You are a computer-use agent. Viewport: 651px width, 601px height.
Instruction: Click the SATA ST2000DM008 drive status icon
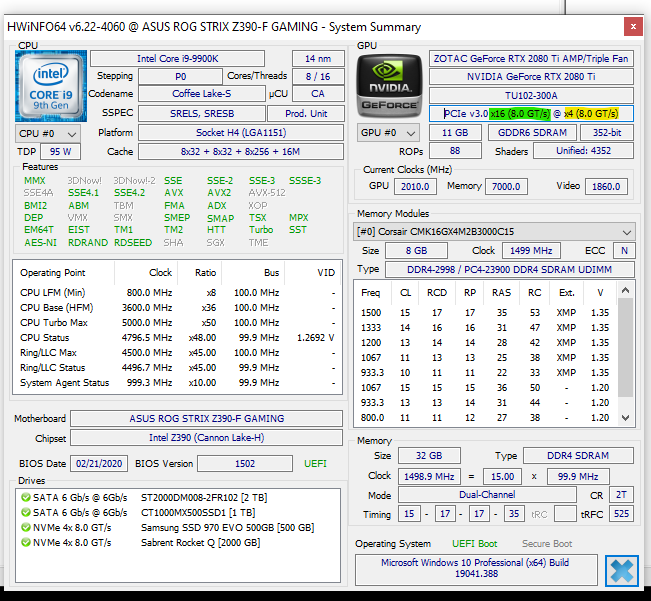26,497
